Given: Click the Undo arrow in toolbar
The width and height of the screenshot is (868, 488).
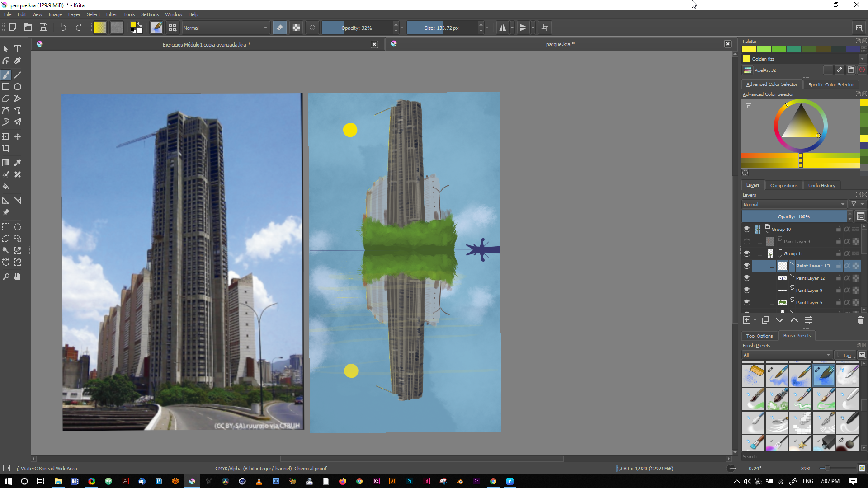Looking at the screenshot, I should [63, 28].
